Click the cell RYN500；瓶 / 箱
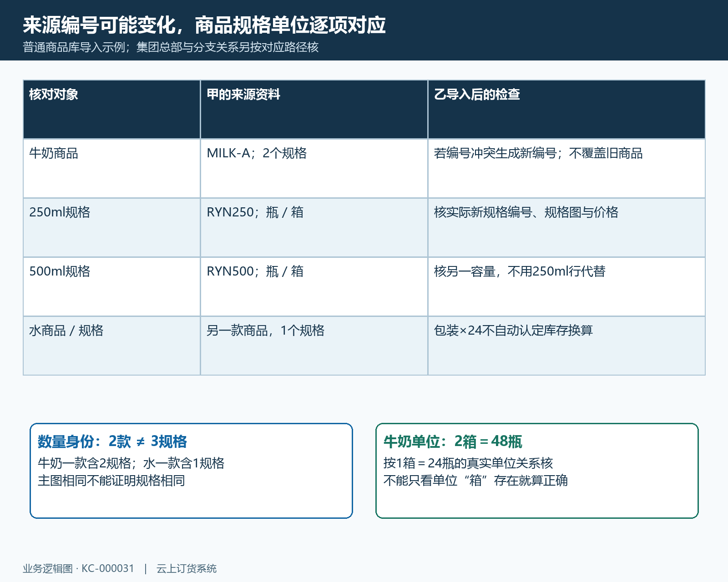Viewport: 728px width, 582px height. pyautogui.click(x=314, y=287)
